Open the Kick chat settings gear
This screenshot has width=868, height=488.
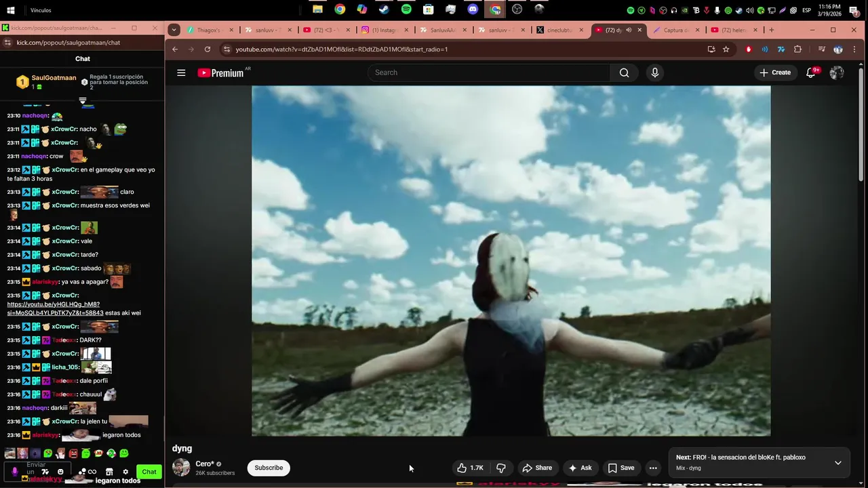125,472
